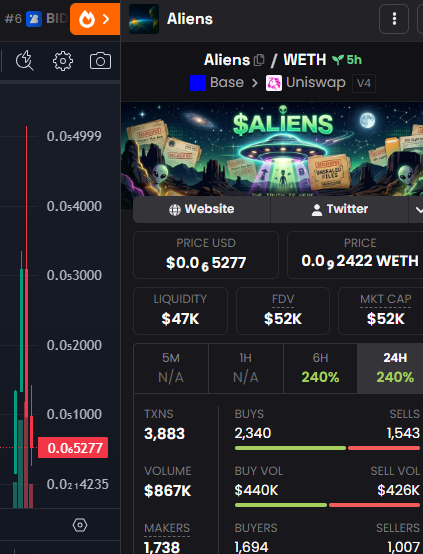This screenshot has height=554, width=423.
Task: Click the #6 BID trending token
Action: [x=35, y=18]
